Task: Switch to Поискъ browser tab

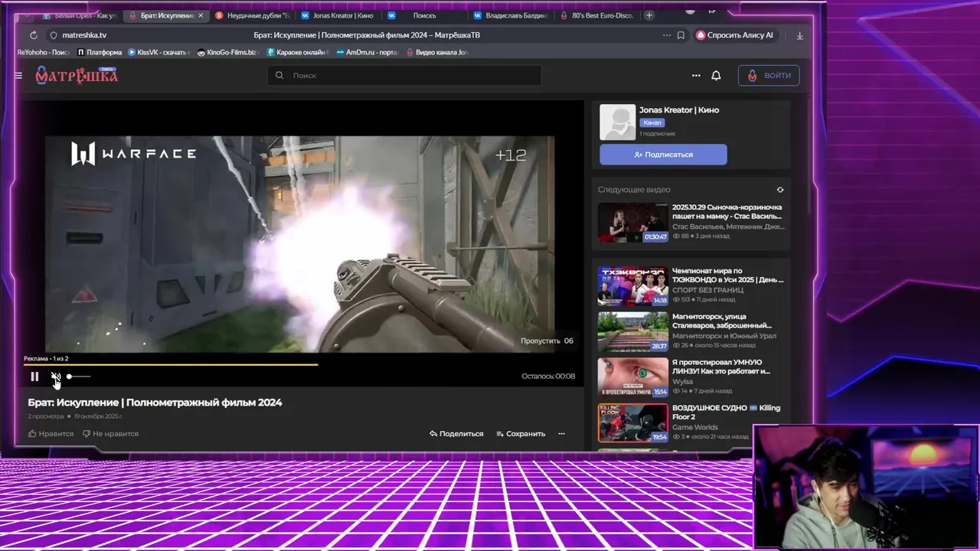Action: coord(424,15)
